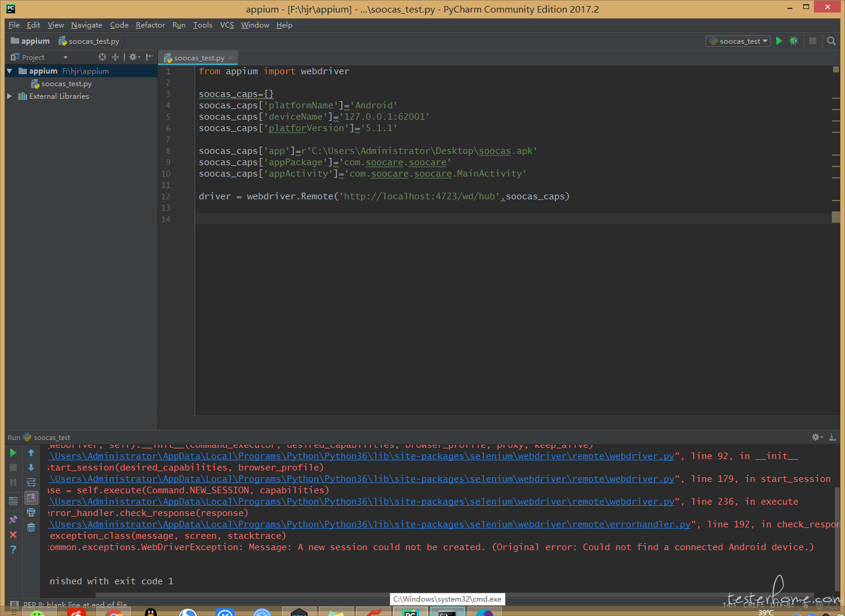Restore layout in the Run panel
845x616 pixels.
click(13, 501)
